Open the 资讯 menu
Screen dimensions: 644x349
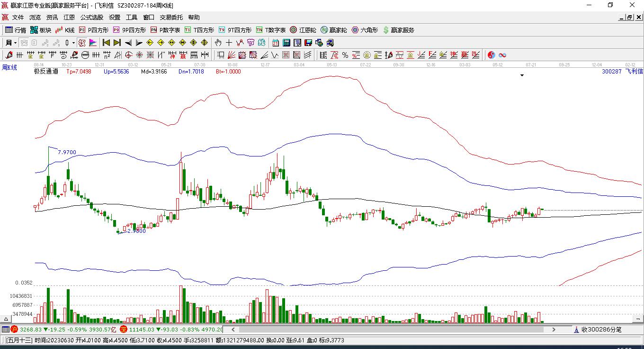(52, 18)
